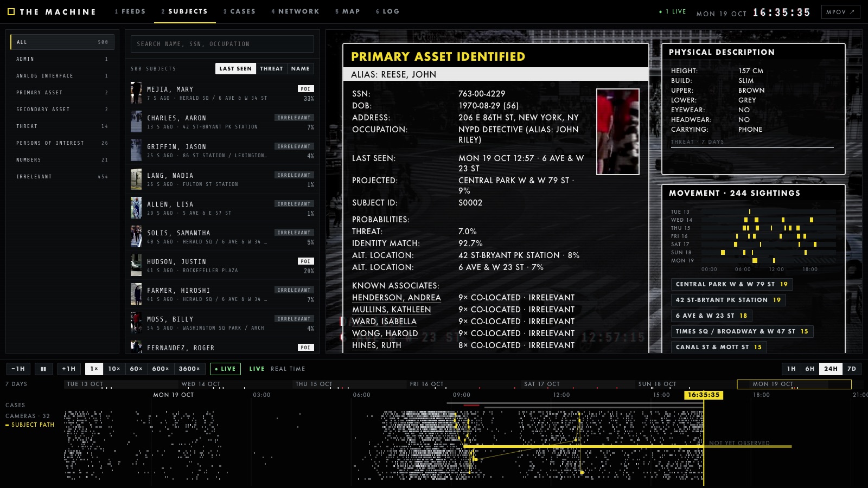This screenshot has width=868, height=488.
Task: Filter subjects by Persons of Interest
Action: click(62, 143)
